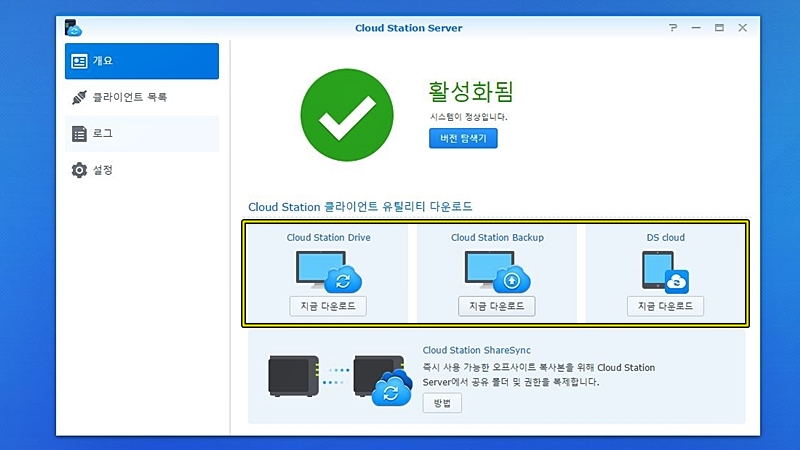Viewport: 800px width, 450px height.
Task: Click the 시스템이 정상입니다 message
Action: click(468, 117)
